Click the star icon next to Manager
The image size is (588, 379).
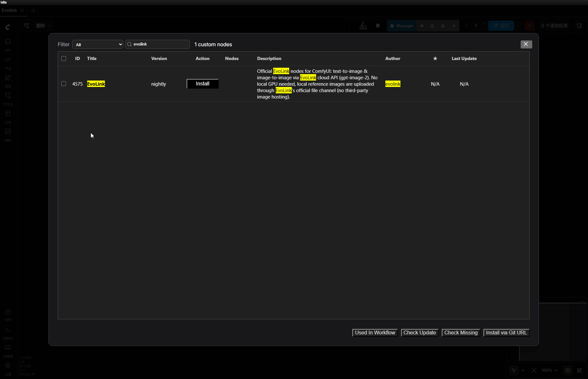(x=422, y=26)
